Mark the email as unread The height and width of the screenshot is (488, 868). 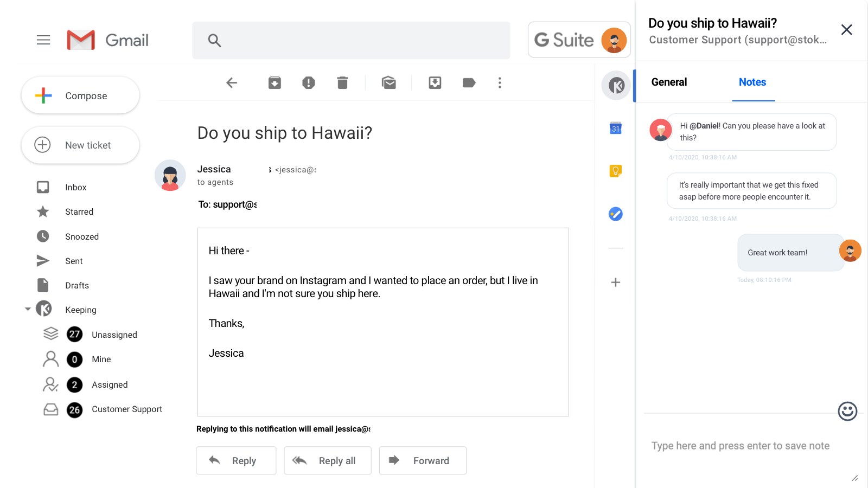389,82
